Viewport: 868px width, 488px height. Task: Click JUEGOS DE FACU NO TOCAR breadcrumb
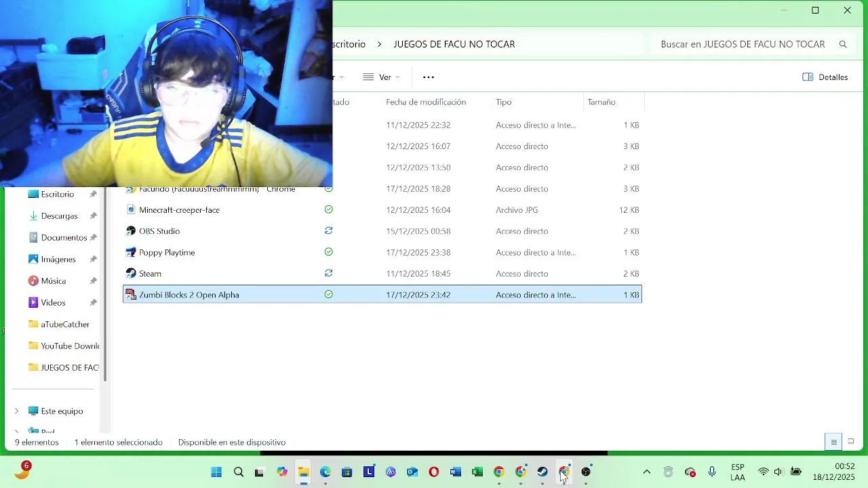pos(454,44)
